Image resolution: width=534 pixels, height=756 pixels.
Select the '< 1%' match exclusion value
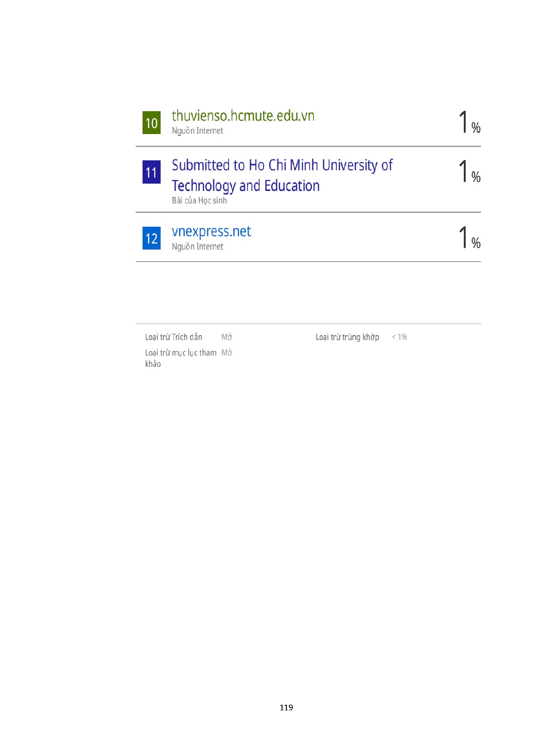pos(399,337)
